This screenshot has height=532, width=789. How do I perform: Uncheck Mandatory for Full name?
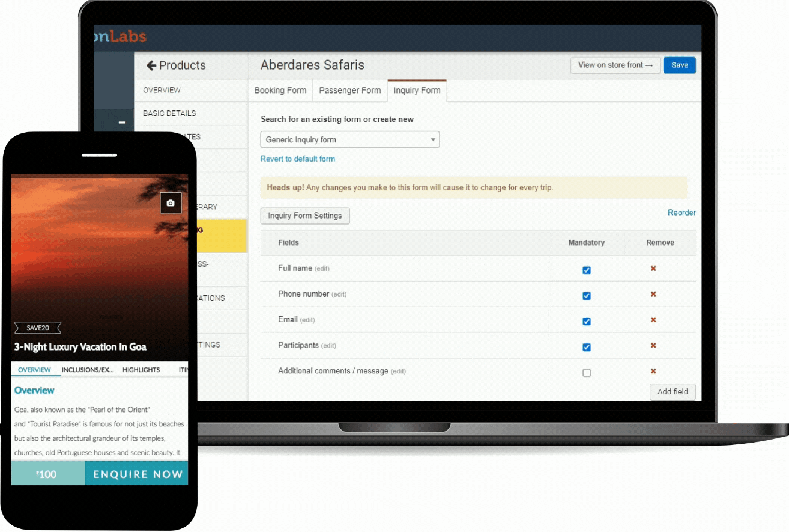point(587,270)
